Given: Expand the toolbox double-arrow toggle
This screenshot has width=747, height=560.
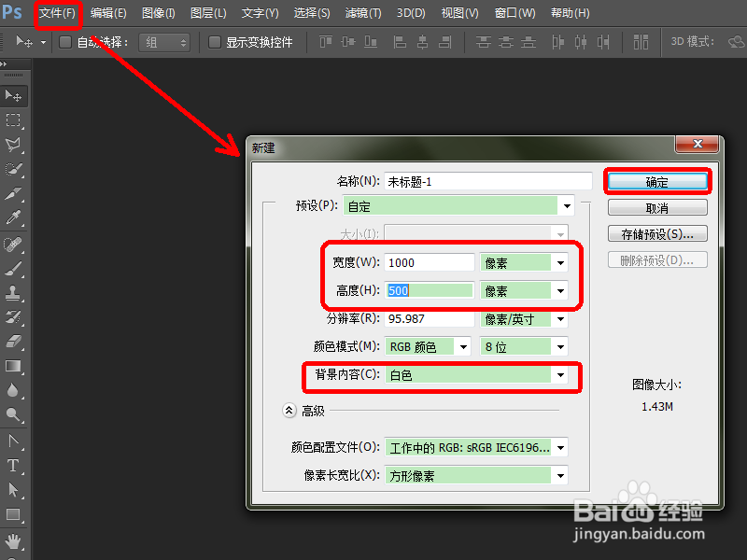Looking at the screenshot, I should pyautogui.click(x=4, y=63).
